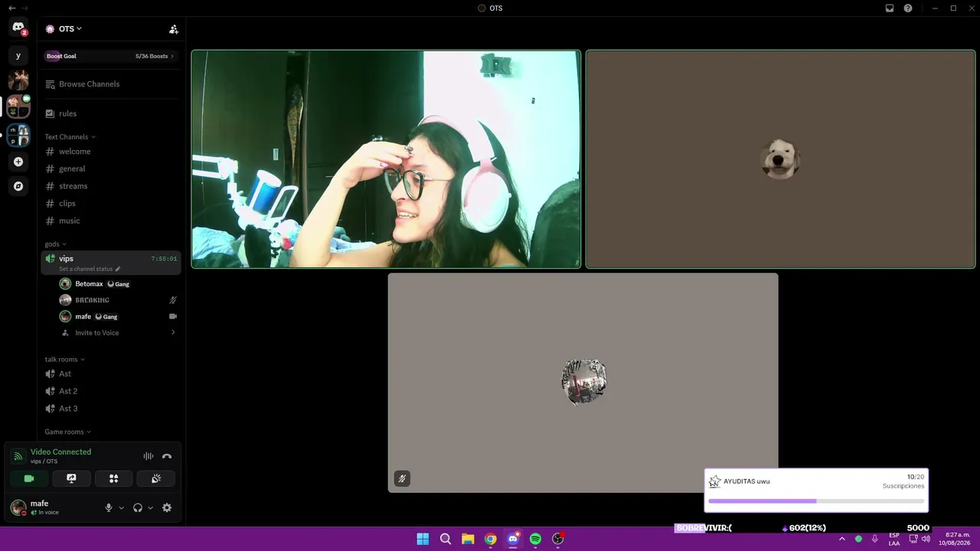Viewport: 980px width, 551px height.
Task: Open the soundboard icon
Action: pyautogui.click(x=156, y=478)
